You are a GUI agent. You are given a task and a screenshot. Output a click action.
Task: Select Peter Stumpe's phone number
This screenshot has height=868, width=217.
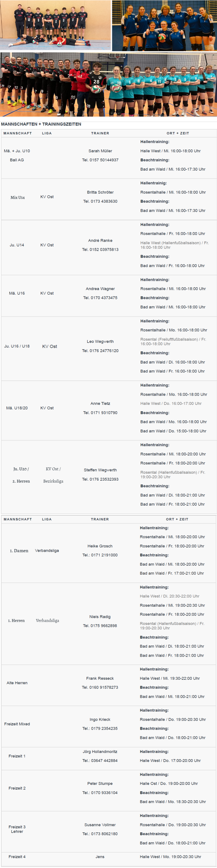tap(100, 793)
